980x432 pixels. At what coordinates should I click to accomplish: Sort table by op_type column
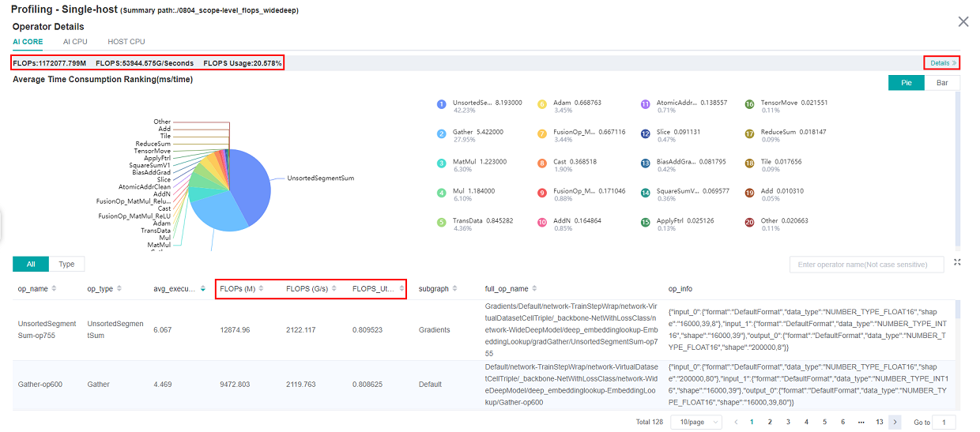click(119, 289)
